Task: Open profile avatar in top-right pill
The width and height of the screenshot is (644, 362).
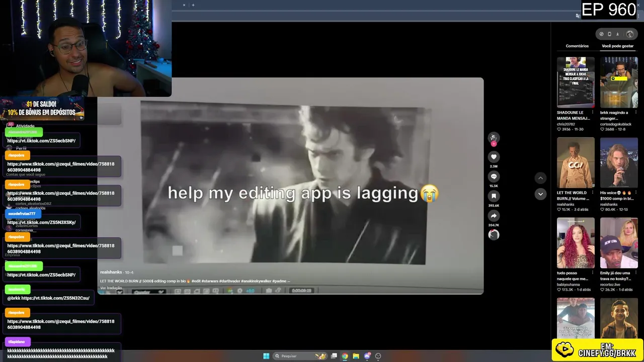Action: point(630,34)
